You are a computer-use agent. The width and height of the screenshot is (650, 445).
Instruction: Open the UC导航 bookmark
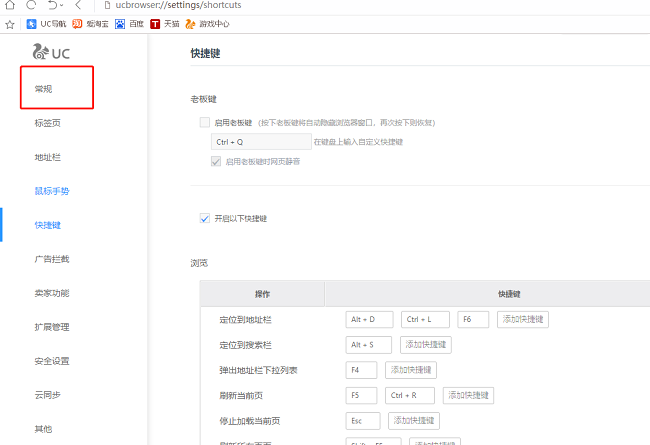coord(46,24)
